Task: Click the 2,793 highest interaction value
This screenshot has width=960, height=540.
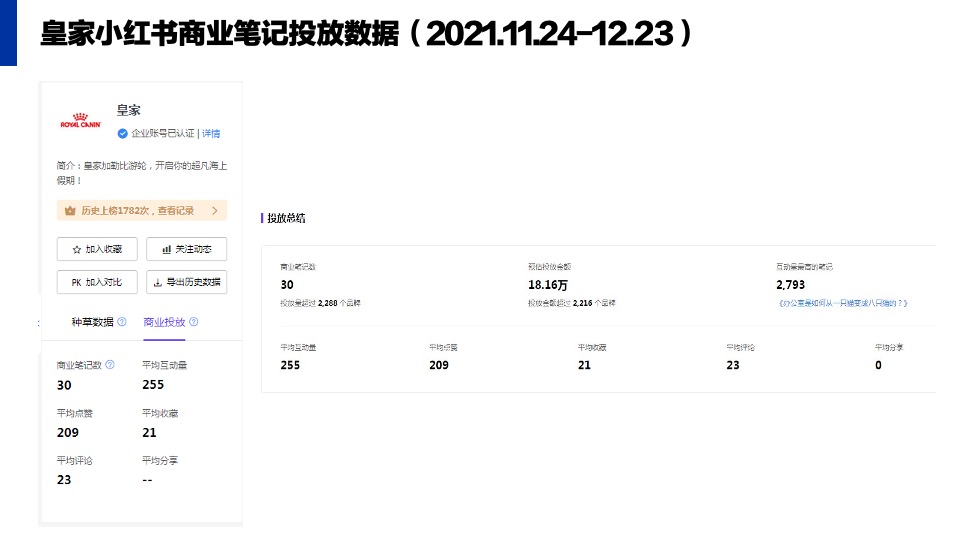Action: coord(790,285)
